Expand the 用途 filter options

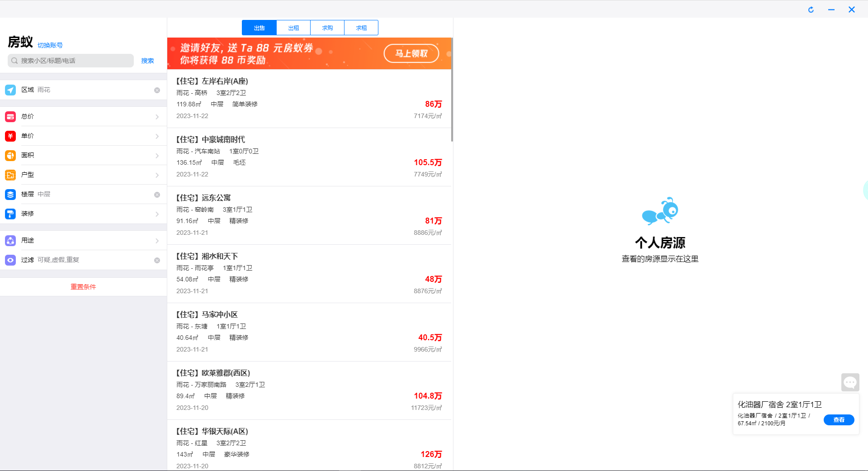[157, 241]
